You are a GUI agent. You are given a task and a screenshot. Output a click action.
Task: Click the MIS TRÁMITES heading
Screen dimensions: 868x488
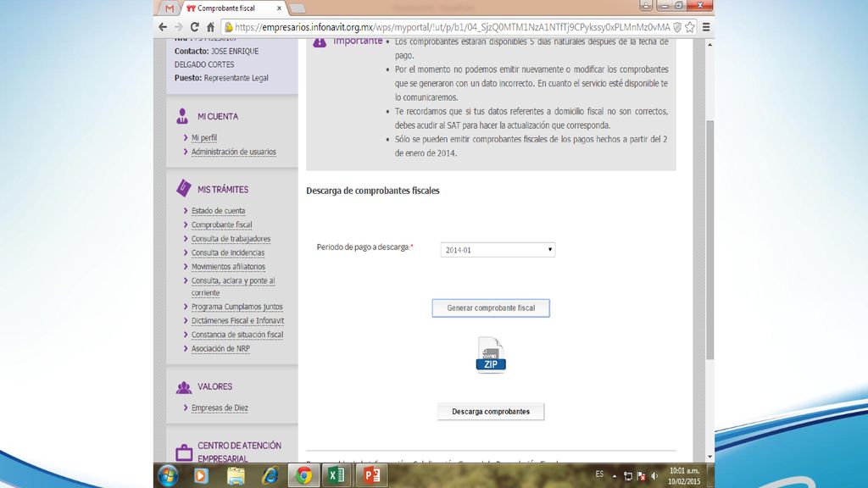[223, 189]
